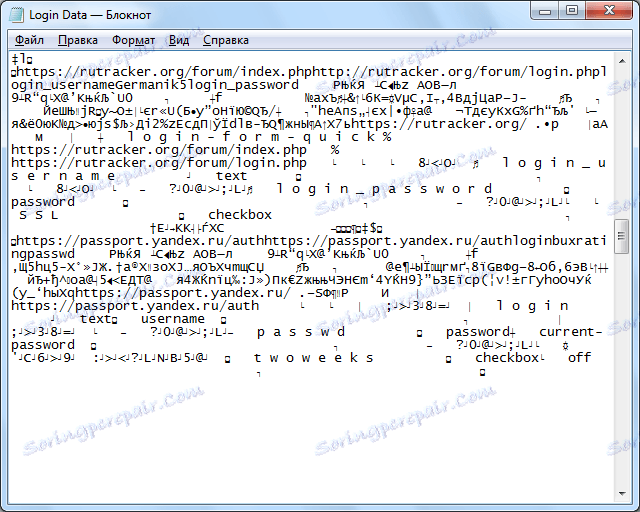
Task: Open the Формат menu
Action: coord(133,40)
